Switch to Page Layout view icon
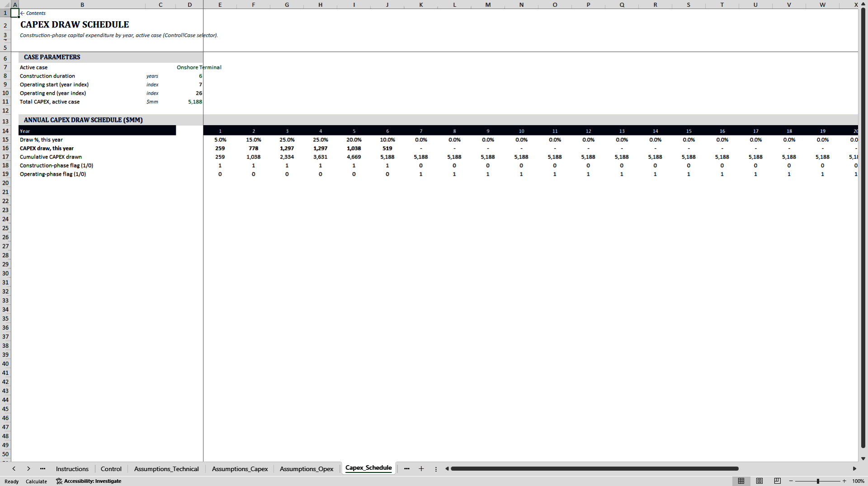 [x=759, y=481]
